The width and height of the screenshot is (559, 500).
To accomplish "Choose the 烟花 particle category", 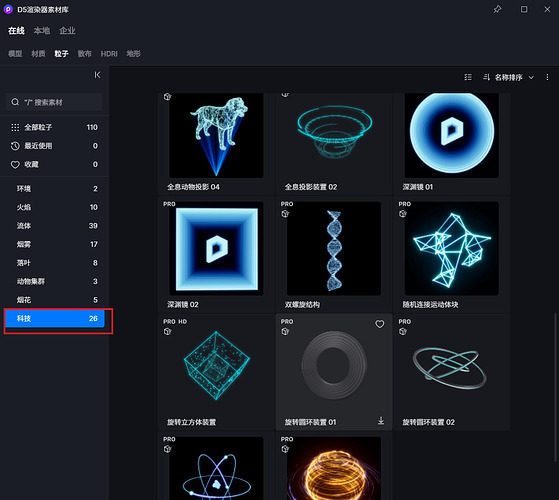I will [54, 300].
